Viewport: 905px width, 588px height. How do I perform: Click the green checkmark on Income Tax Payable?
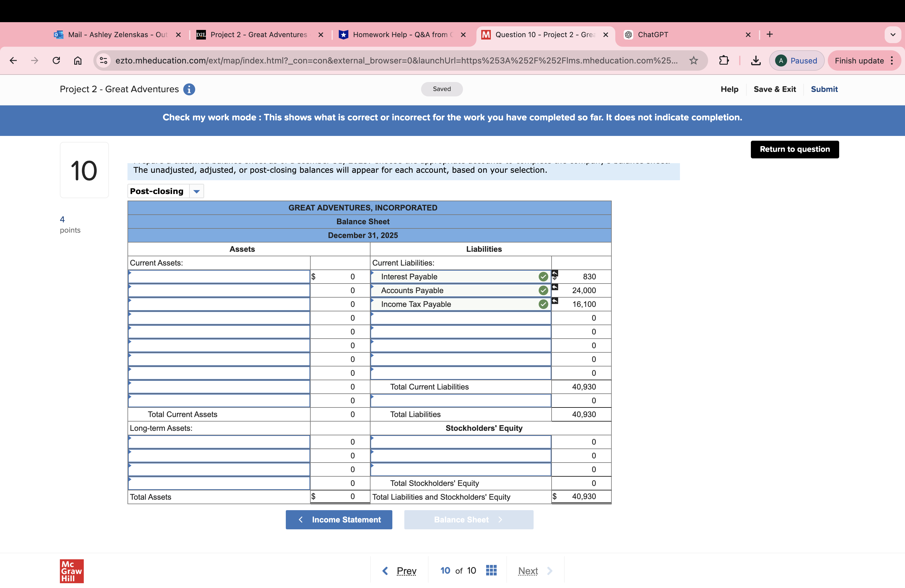543,304
